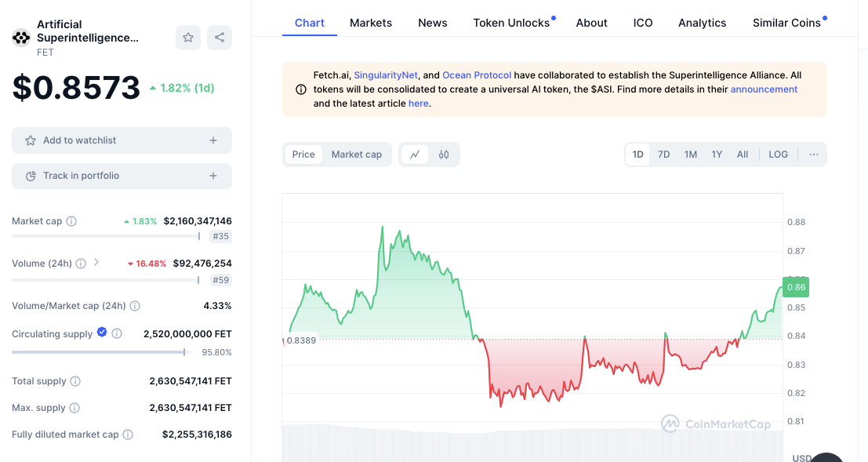
Task: Click the share icon button
Action: pyautogui.click(x=220, y=38)
